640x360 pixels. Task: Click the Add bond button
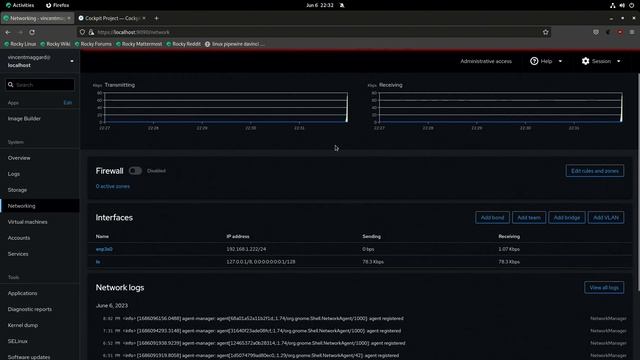(492, 218)
